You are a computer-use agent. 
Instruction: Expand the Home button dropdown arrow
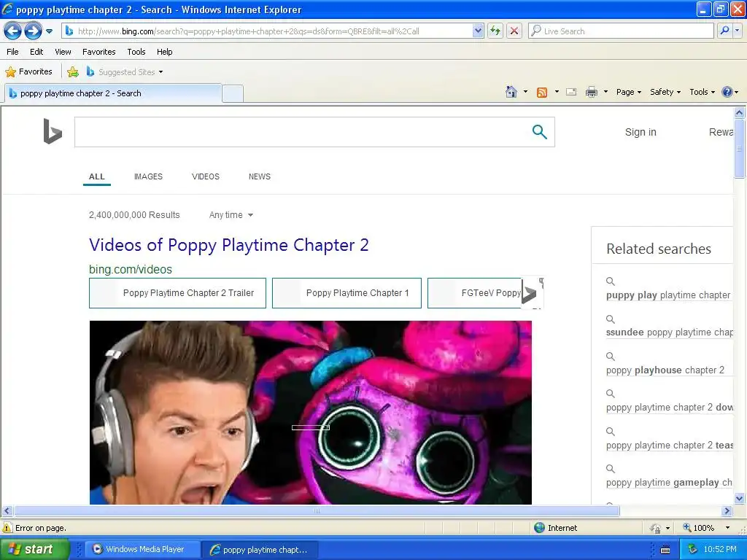525,92
